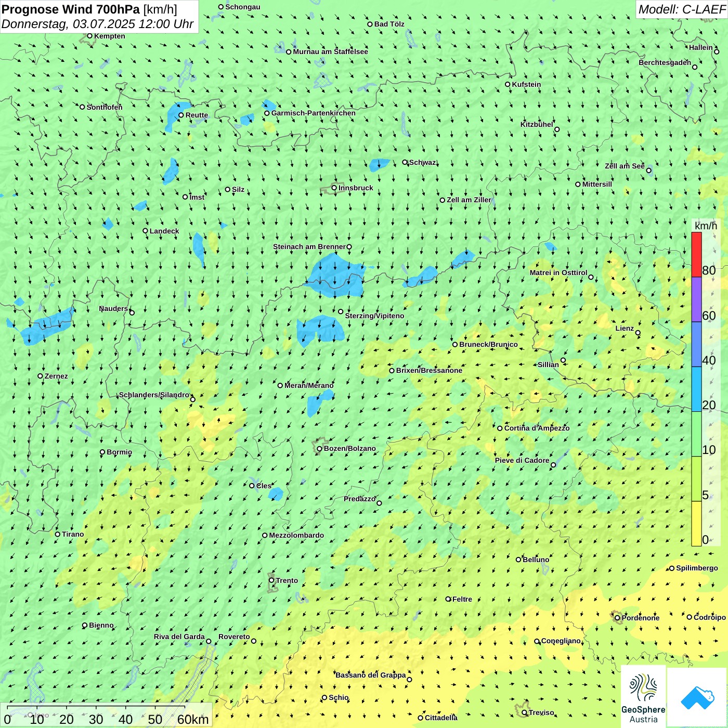Click the 'Murnau am Staffelsee' label
The image size is (728, 728).
[330, 51]
